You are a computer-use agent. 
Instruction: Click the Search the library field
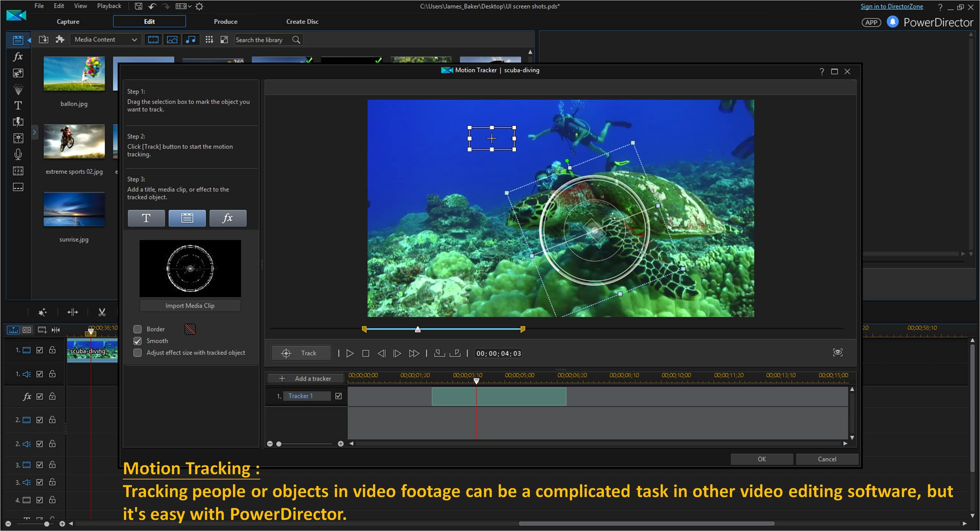262,40
